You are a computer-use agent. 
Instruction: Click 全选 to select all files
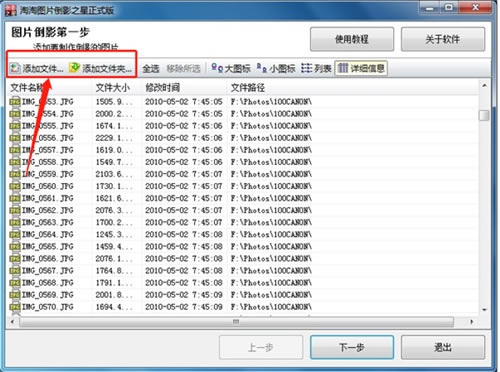coord(151,69)
